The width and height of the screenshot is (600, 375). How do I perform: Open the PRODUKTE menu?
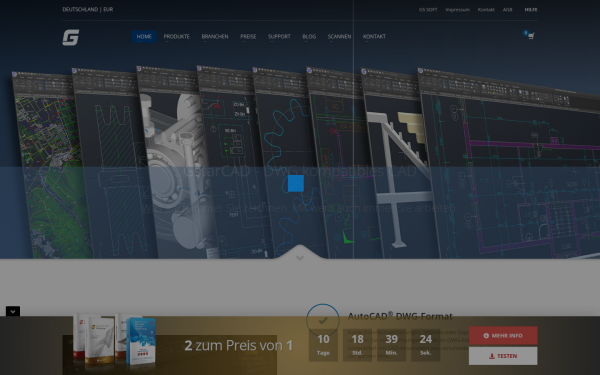point(176,36)
